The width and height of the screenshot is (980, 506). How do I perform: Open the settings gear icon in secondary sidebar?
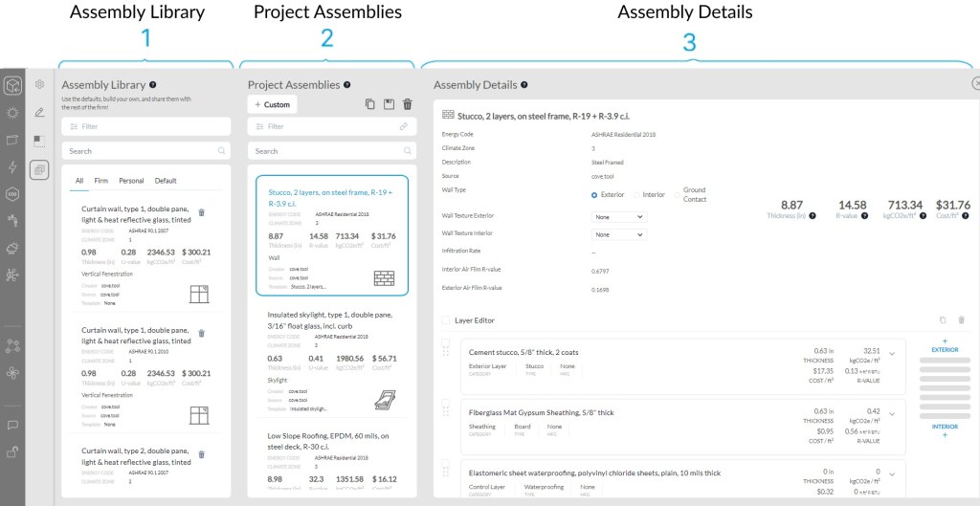39,84
